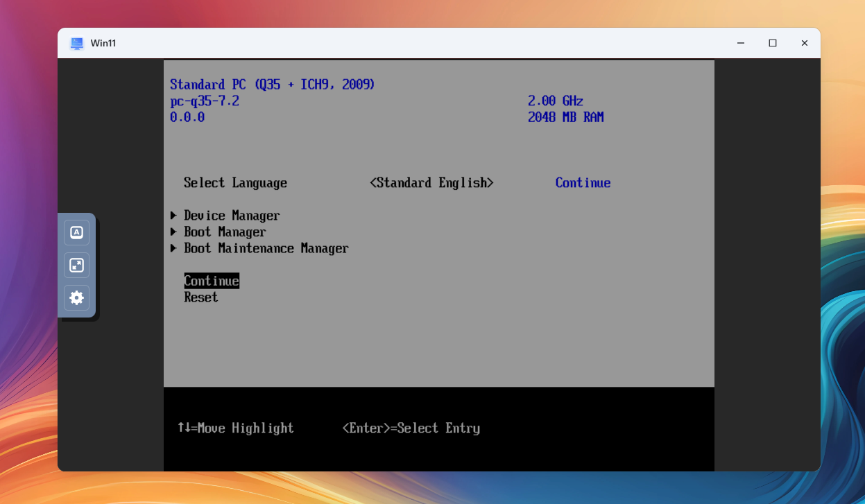Select the Reset option
Viewport: 865px width, 504px height.
click(200, 297)
